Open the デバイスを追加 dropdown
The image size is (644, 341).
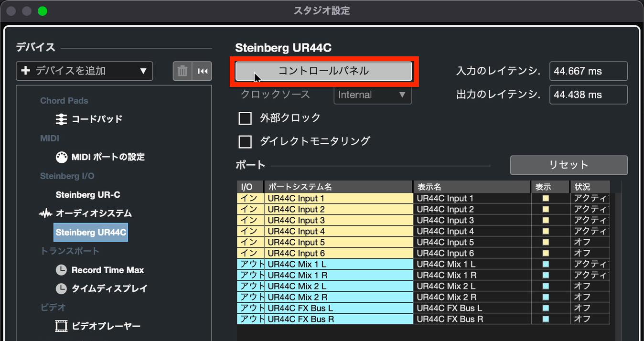[x=85, y=71]
